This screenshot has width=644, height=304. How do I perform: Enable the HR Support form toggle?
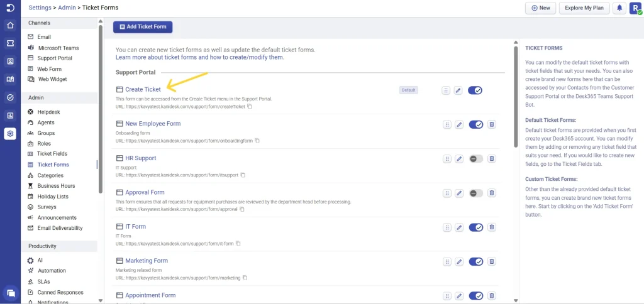click(x=476, y=159)
